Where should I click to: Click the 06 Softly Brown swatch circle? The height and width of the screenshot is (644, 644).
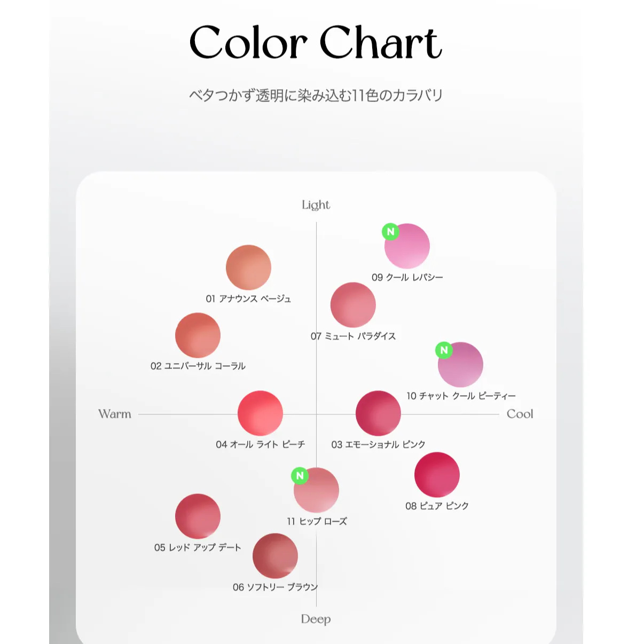point(275,556)
